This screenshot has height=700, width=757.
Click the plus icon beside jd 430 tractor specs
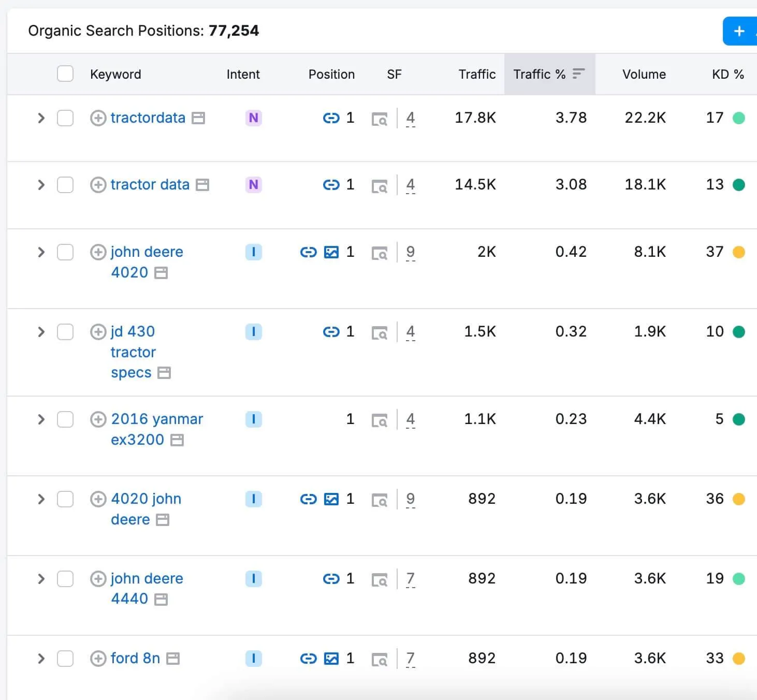(98, 331)
